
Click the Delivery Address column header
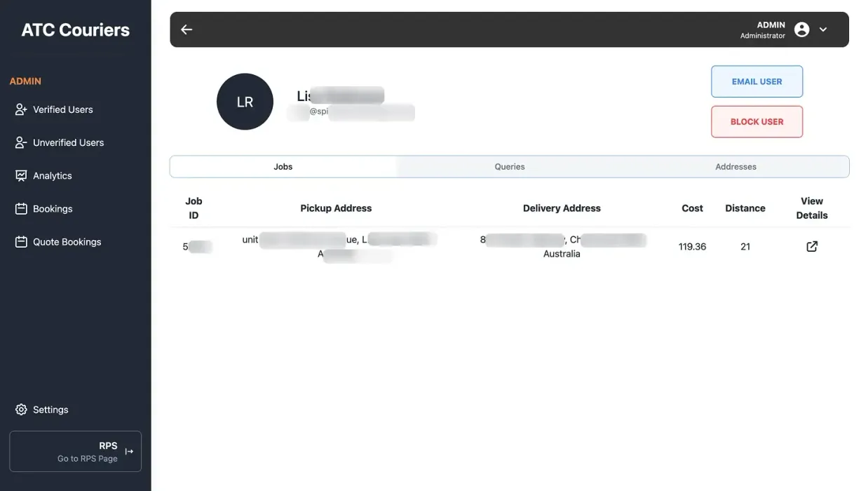[562, 208]
